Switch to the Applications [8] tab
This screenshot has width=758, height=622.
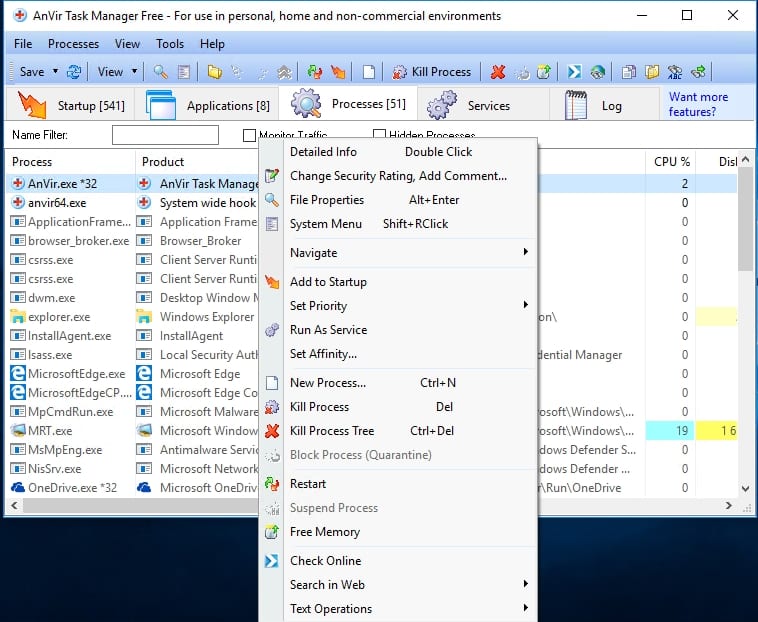pos(207,105)
